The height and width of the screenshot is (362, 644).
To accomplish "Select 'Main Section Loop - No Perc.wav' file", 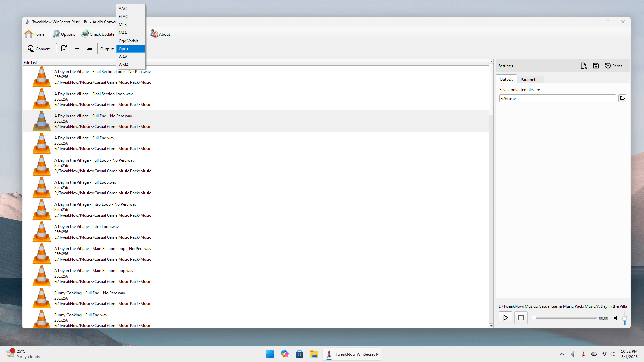I will [x=256, y=254].
